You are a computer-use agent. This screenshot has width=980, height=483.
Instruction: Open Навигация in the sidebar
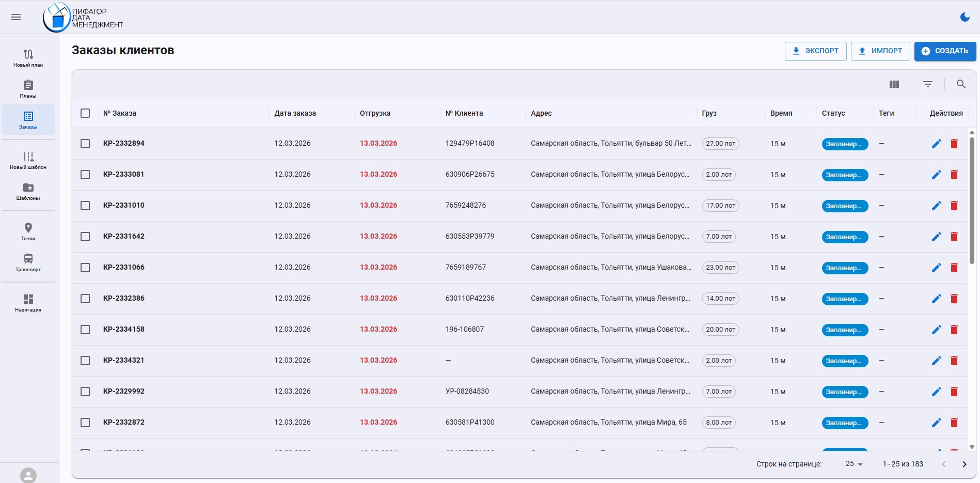point(28,303)
